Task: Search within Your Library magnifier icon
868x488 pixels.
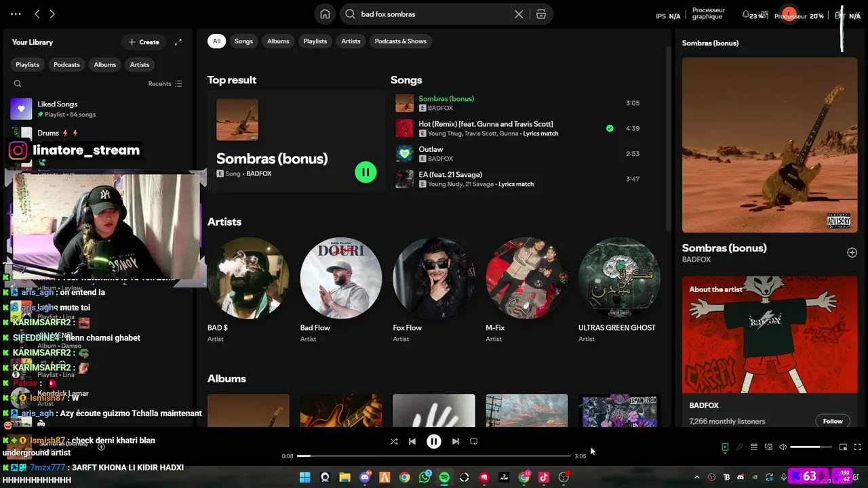Action: pos(18,84)
